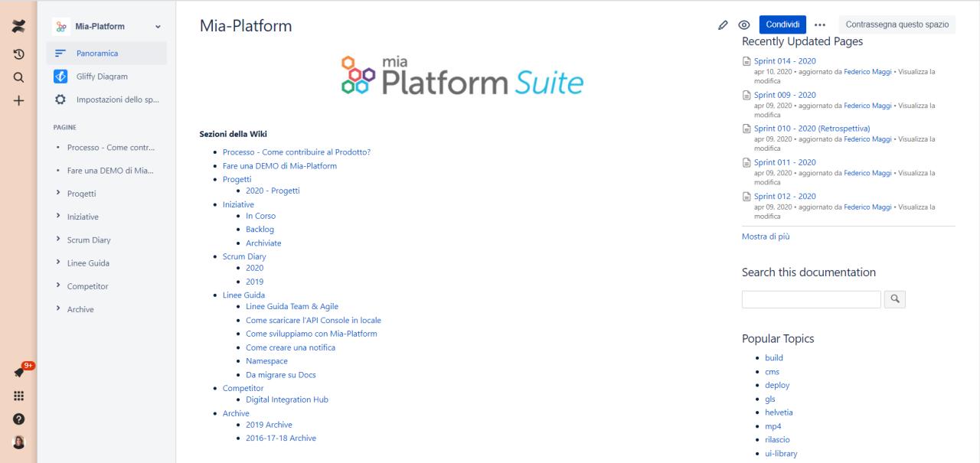Open the Mia-Platform space dropdown chevron
This screenshot has width=980, height=463.
point(158,26)
